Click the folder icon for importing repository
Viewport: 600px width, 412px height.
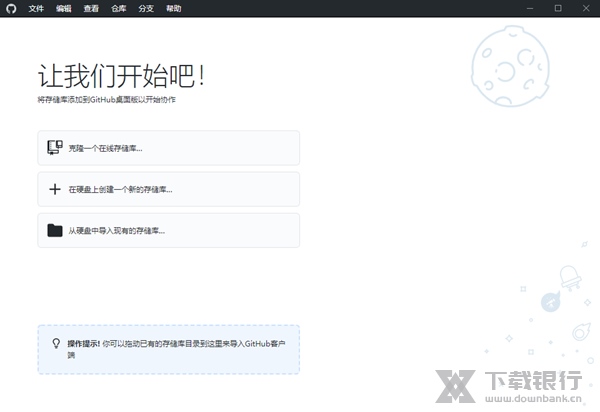coord(55,230)
